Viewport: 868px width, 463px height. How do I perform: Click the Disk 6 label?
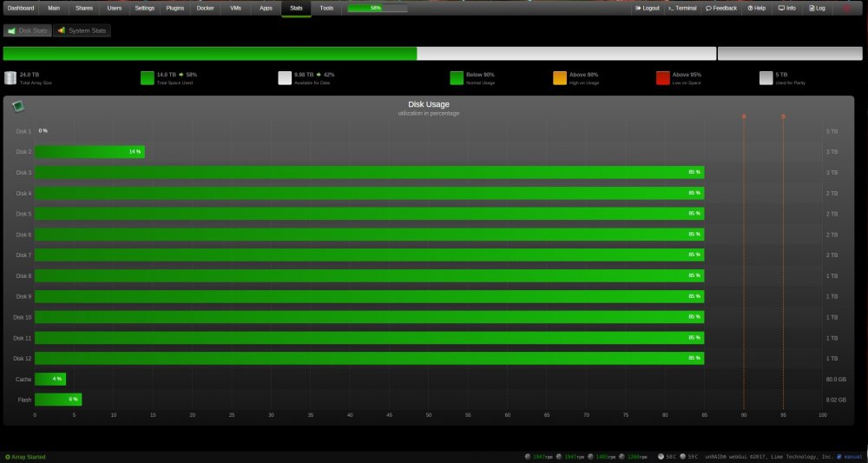23,235
